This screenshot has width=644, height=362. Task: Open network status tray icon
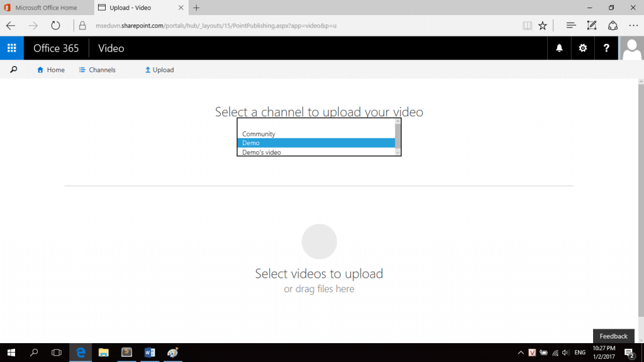pos(555,353)
